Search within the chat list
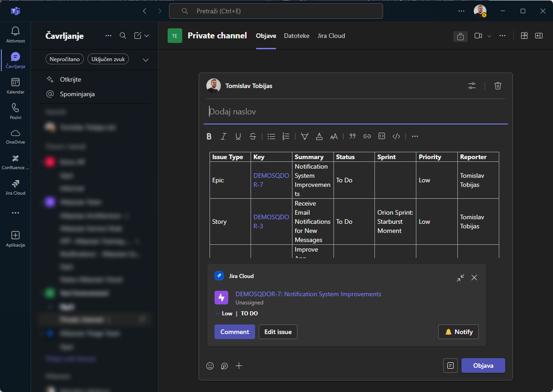This screenshot has width=553, height=392. tap(123, 35)
